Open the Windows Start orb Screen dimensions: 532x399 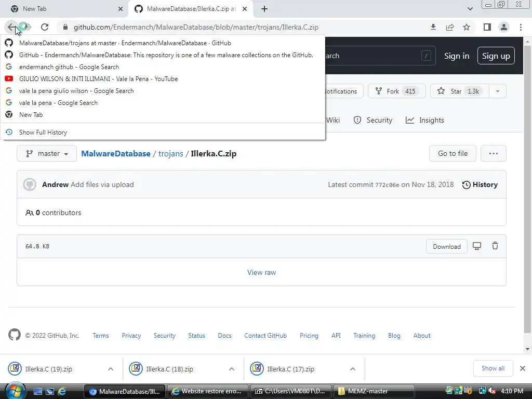15,391
